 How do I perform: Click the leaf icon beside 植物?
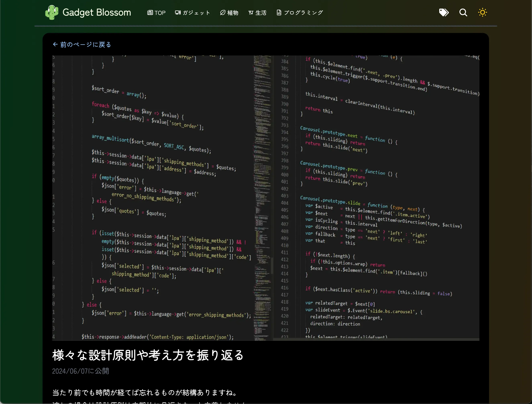pos(223,12)
